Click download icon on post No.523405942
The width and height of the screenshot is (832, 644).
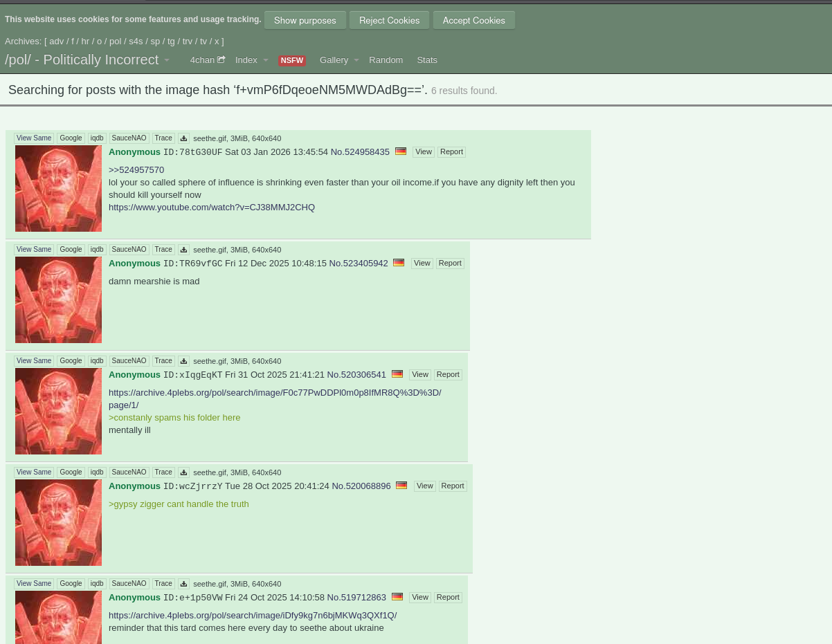(183, 250)
